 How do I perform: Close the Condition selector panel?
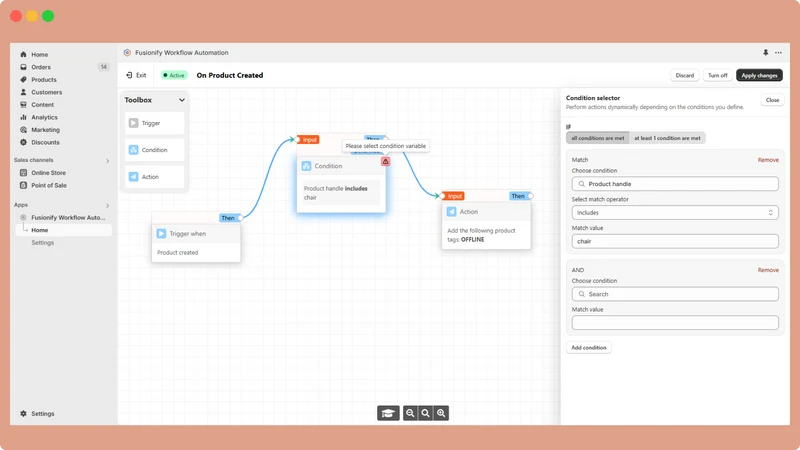click(x=772, y=100)
